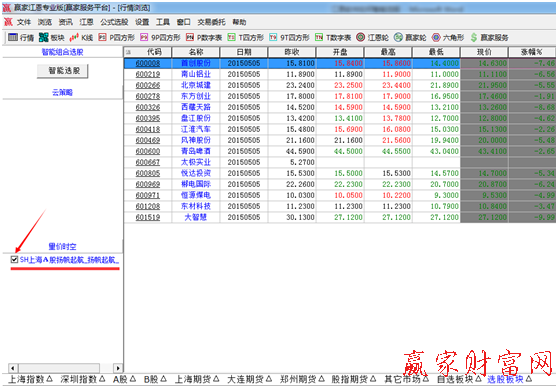Image resolution: width=558 pixels, height=388 pixels.
Task: Open stock code 600219 link
Action: pos(148,74)
